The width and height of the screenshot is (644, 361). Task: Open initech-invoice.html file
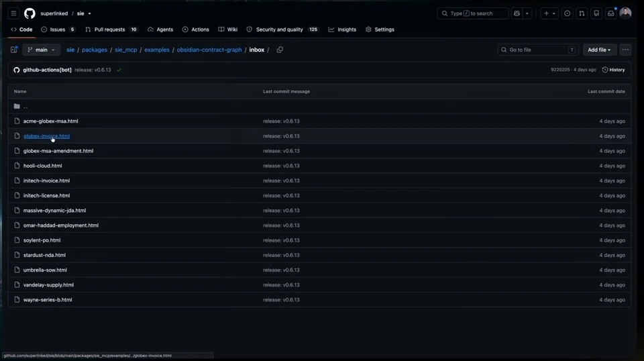pyautogui.click(x=46, y=180)
